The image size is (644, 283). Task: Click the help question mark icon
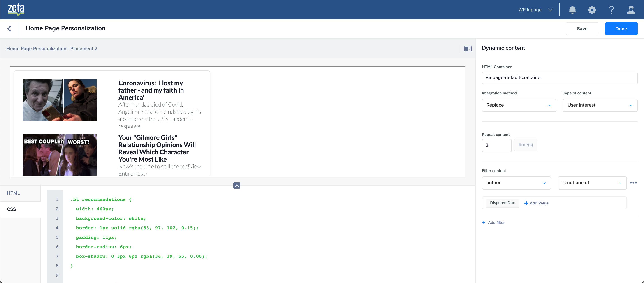[611, 10]
